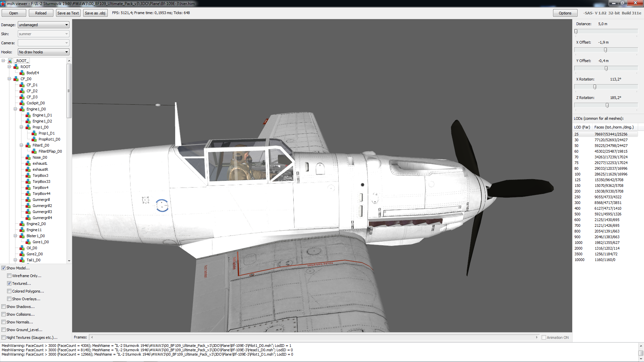
Task: Click the Prop1_D0 node icon
Action: [x=28, y=127]
